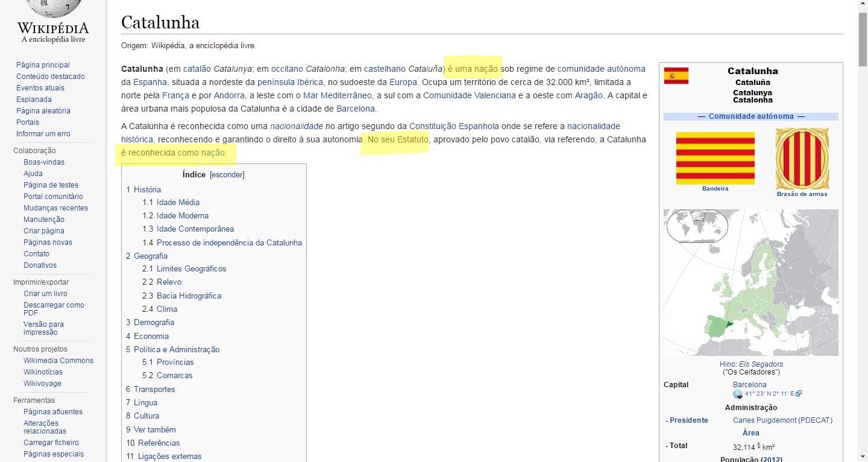Jump to Política e Administração section
Image resolution: width=868 pixels, height=462 pixels.
click(177, 349)
